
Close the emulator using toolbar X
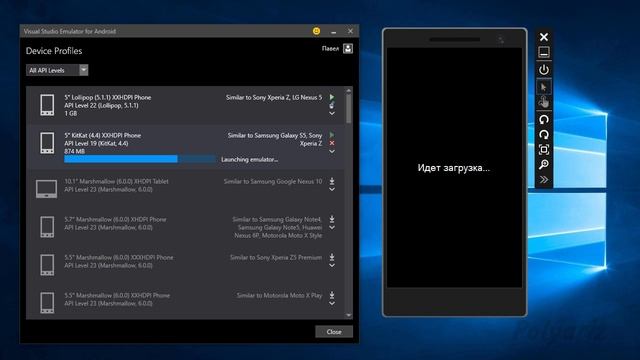(x=544, y=37)
